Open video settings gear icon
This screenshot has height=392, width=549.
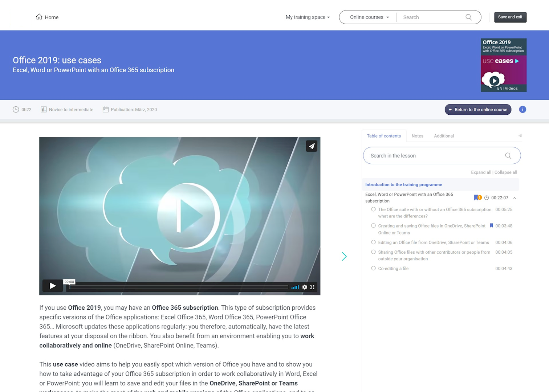[305, 287]
